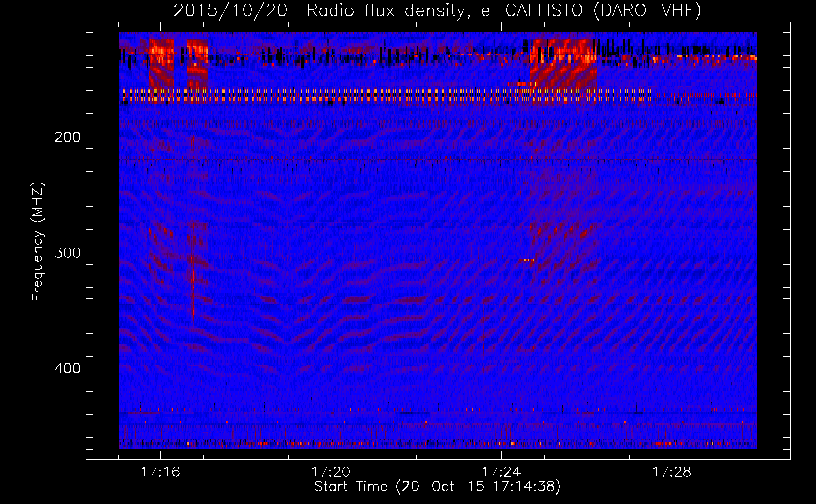
Task: Click the 300 frequency axis label
Action: [x=68, y=253]
